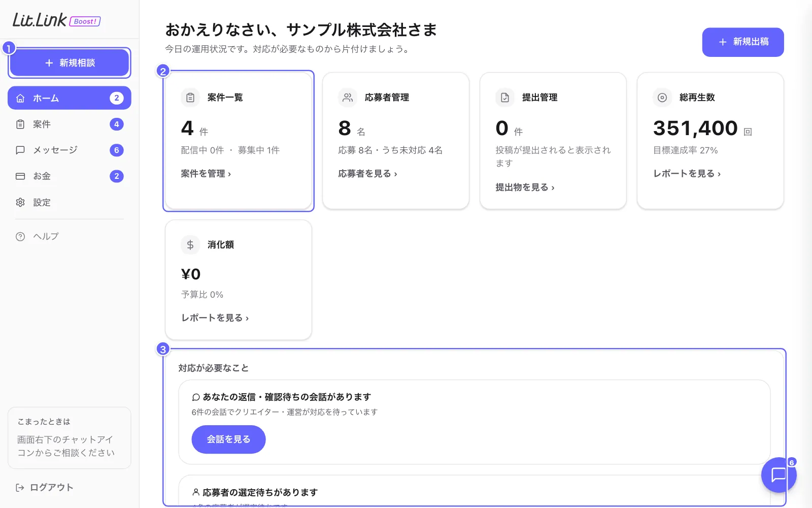
Task: Follow the 提出物を見る link
Action: click(x=525, y=187)
